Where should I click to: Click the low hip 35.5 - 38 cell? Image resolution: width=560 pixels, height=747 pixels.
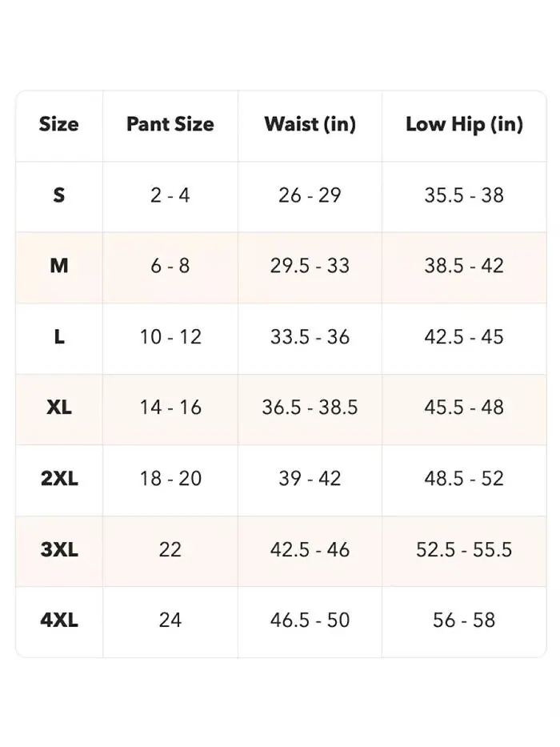[x=464, y=195]
